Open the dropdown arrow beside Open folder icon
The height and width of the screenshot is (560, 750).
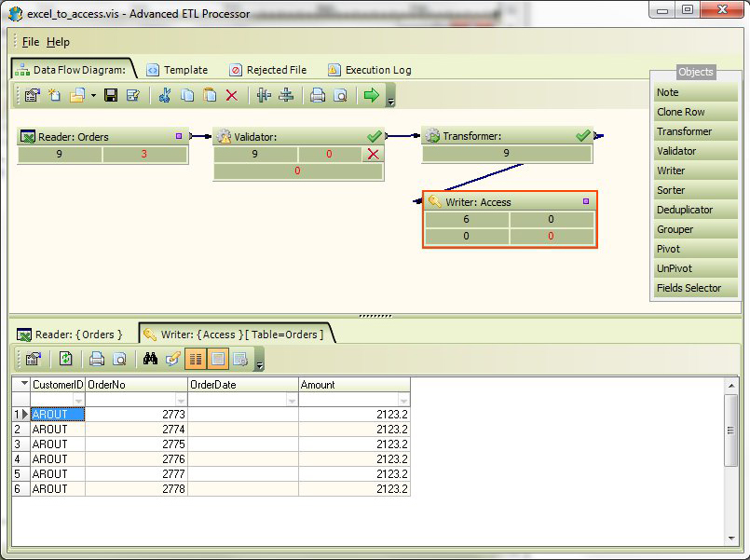[93, 95]
